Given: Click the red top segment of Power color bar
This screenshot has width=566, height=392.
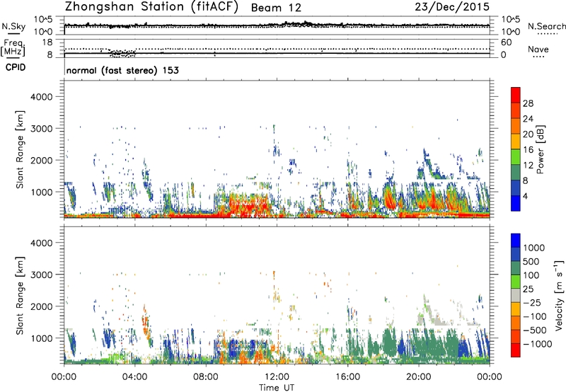Looking at the screenshot, I should click(516, 96).
